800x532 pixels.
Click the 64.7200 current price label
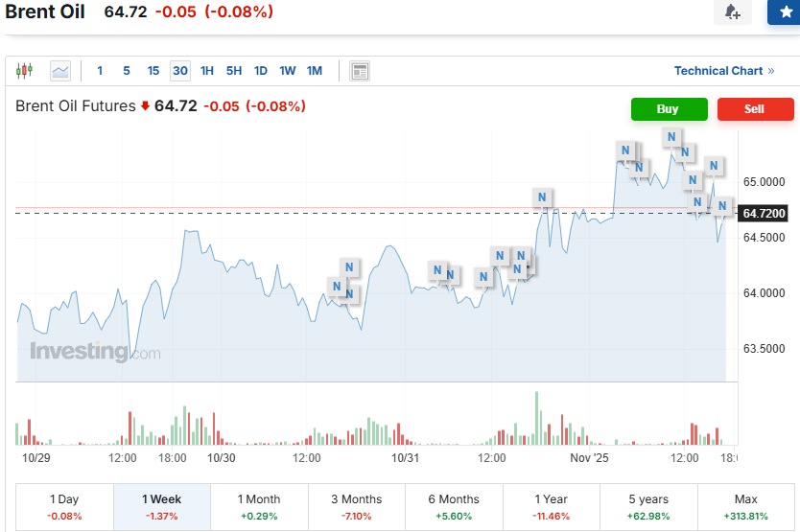pos(764,213)
